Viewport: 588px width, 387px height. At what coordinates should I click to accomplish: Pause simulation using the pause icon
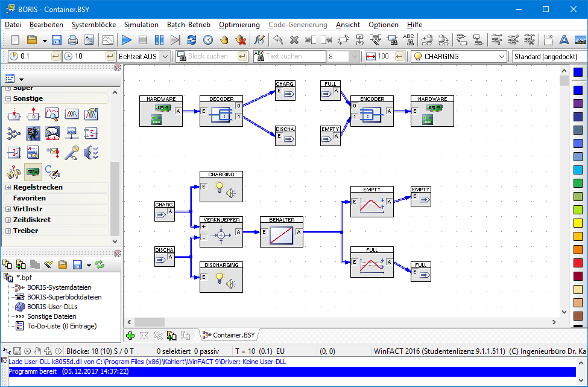pyautogui.click(x=159, y=40)
